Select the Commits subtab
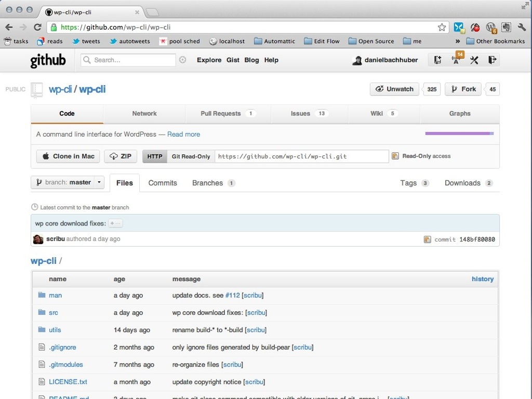532x399 pixels. tap(163, 183)
